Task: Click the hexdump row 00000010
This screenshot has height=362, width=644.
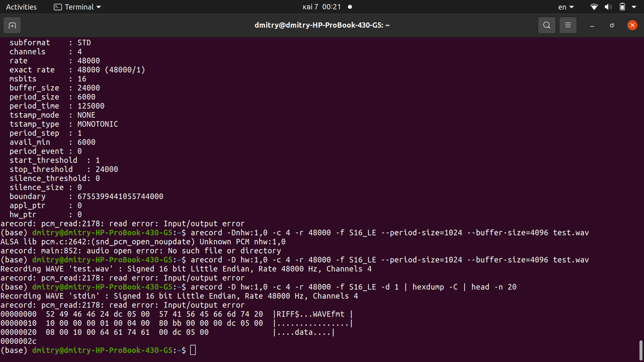Action: [x=177, y=323]
